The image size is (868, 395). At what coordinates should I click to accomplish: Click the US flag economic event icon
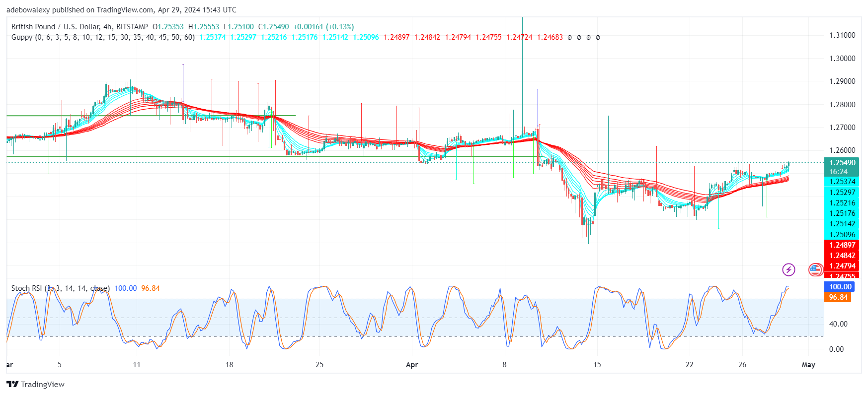(x=815, y=269)
